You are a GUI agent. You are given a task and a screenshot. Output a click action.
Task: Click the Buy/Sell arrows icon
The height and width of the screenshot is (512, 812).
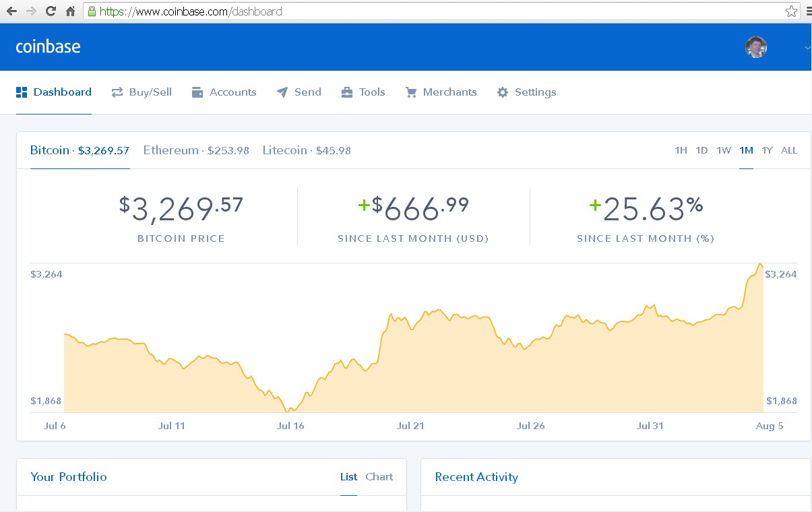(x=117, y=92)
